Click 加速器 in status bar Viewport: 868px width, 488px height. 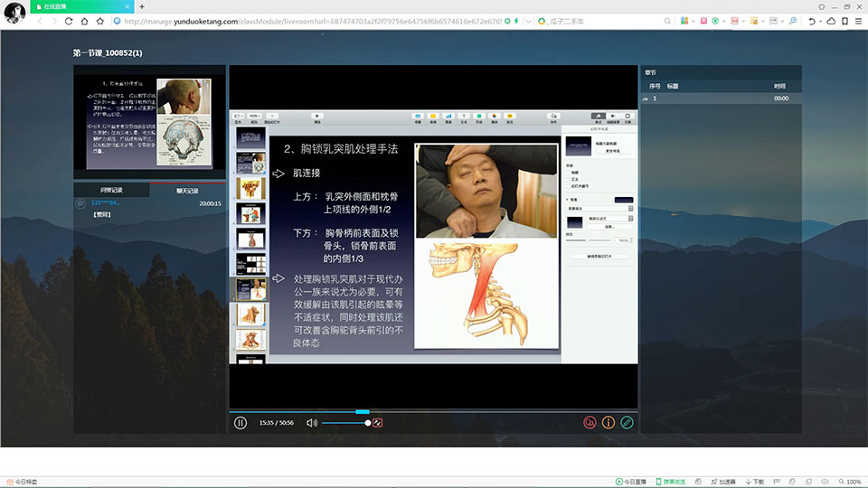click(723, 482)
